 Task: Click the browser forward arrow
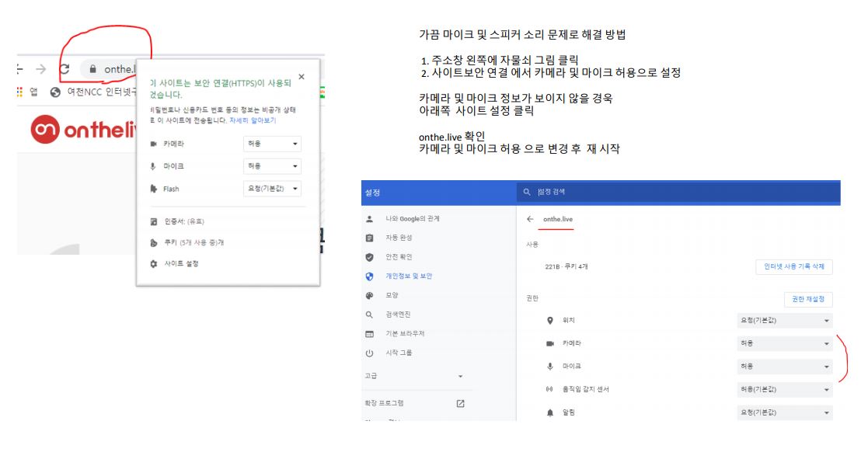(40, 69)
